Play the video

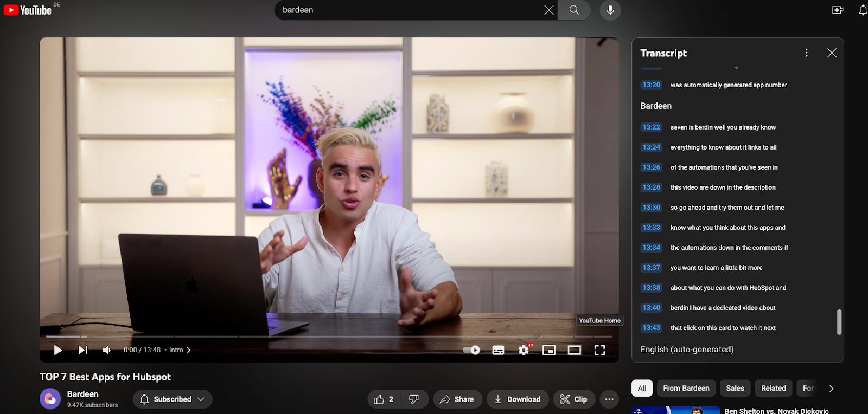tap(58, 350)
